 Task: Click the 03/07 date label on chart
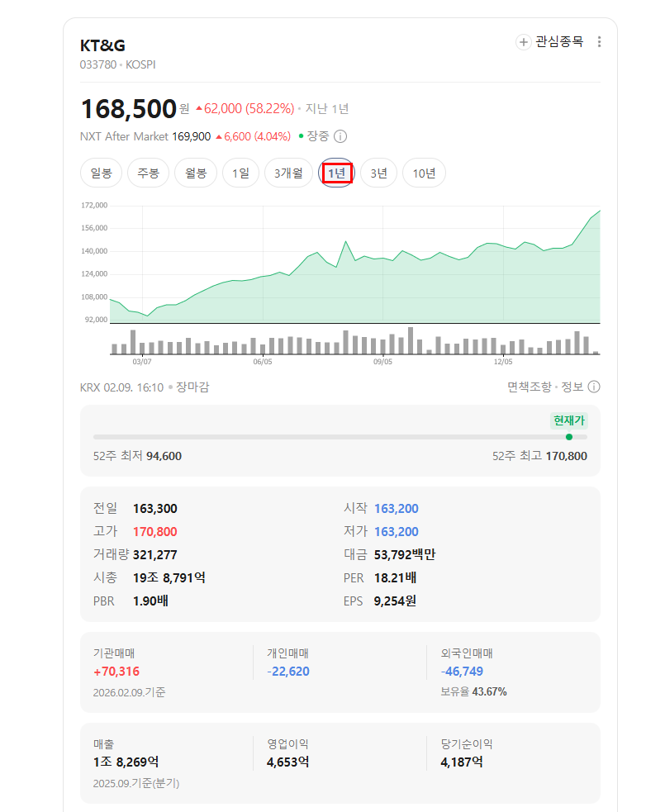pyautogui.click(x=142, y=362)
